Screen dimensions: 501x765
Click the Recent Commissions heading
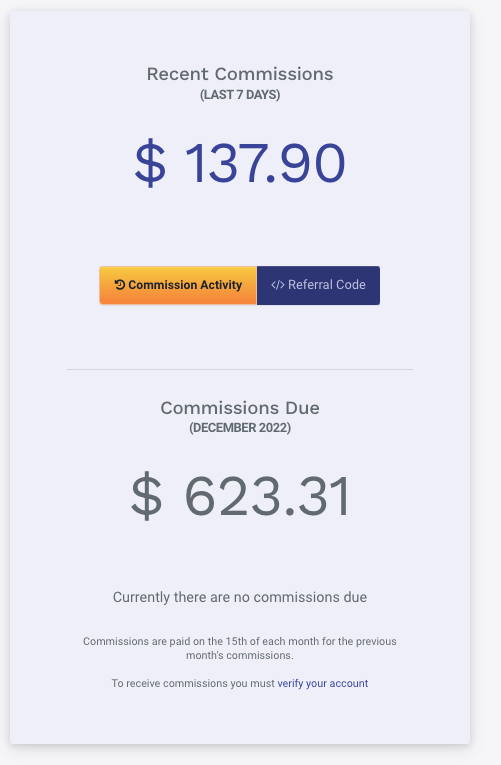(x=240, y=74)
